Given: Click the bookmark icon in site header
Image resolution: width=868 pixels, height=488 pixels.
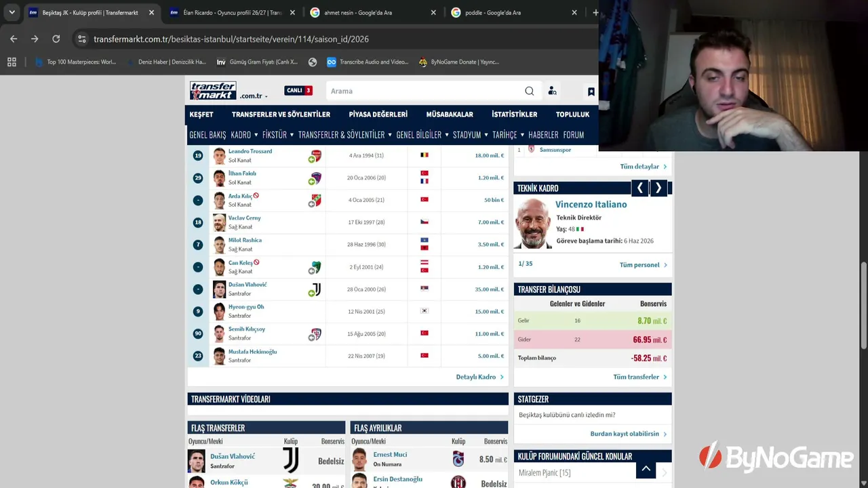Looking at the screenshot, I should tap(591, 91).
